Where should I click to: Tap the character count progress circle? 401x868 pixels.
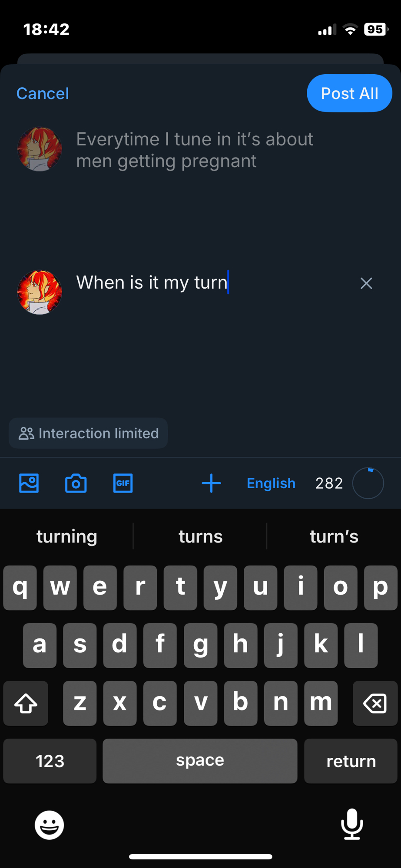[x=368, y=483]
